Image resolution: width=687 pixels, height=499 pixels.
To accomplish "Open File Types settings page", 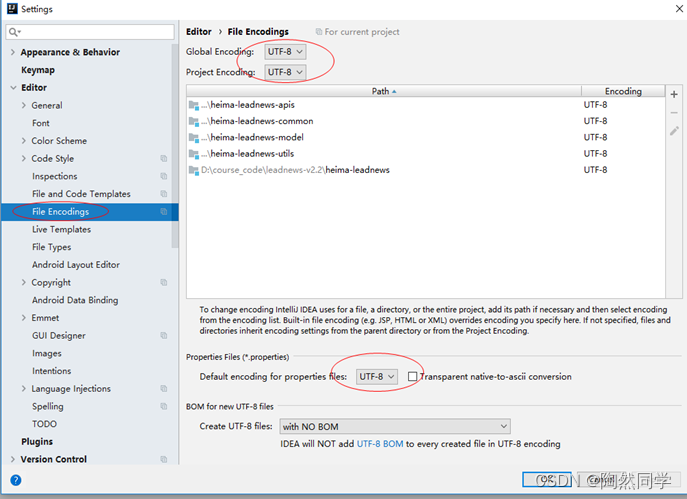I will tap(51, 247).
